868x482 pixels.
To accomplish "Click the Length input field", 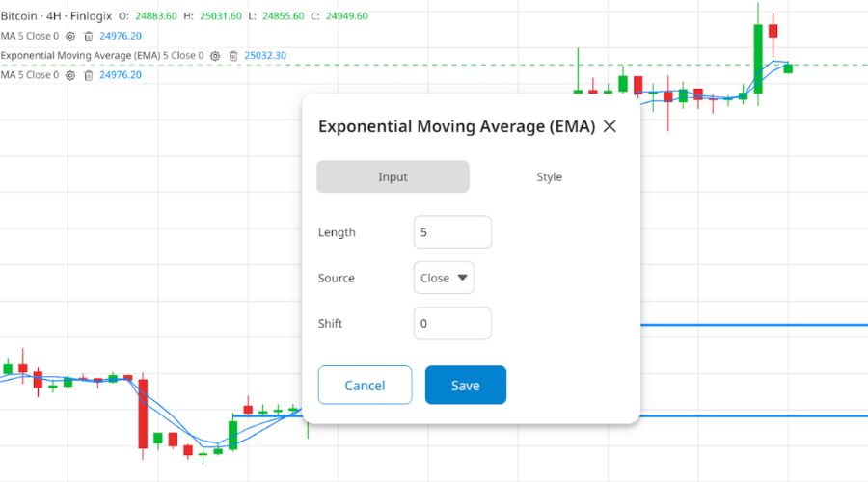I will pyautogui.click(x=452, y=232).
